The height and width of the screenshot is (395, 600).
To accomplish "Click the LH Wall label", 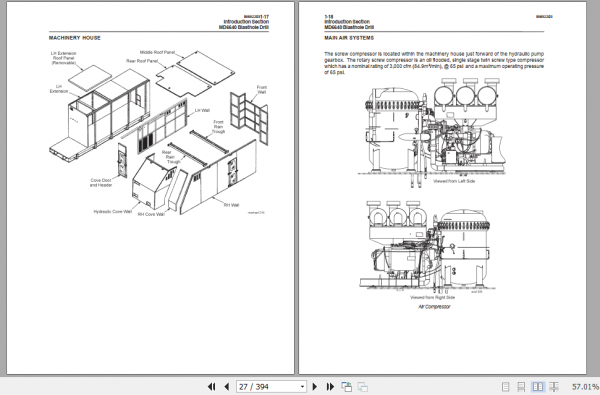I will (x=202, y=110).
